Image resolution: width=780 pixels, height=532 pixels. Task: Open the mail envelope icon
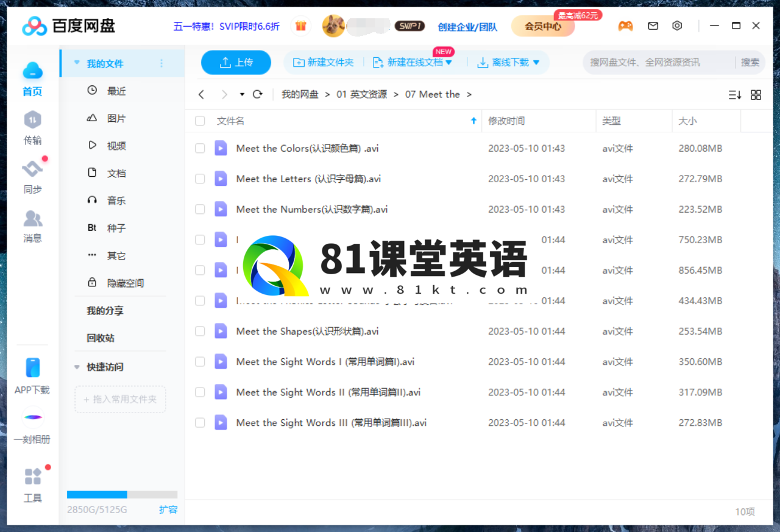653,26
